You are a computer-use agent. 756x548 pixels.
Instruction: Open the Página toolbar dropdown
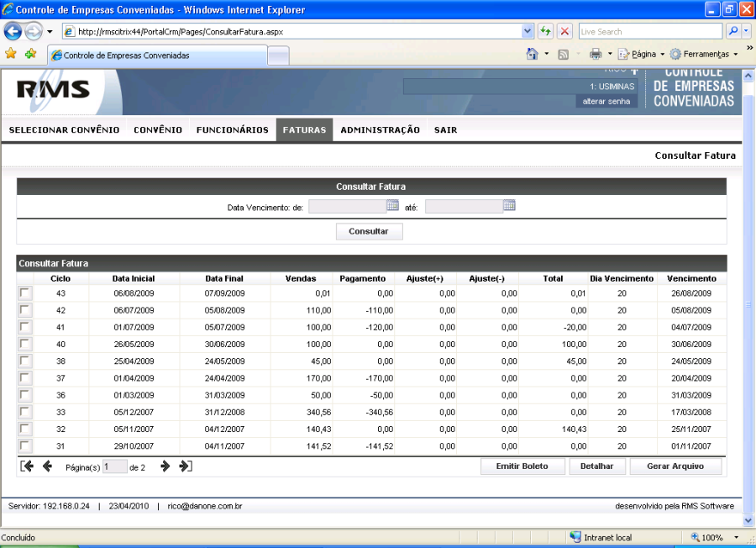[643, 54]
